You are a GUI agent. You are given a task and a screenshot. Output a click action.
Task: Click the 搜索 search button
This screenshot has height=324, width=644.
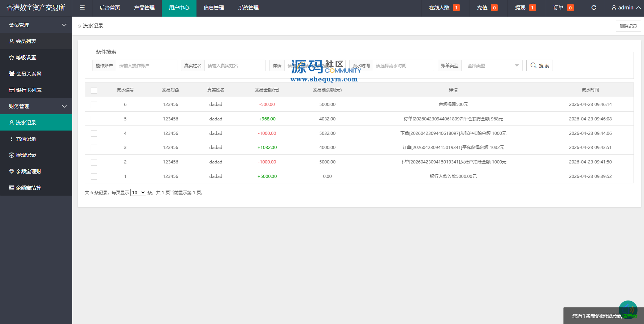coord(539,65)
